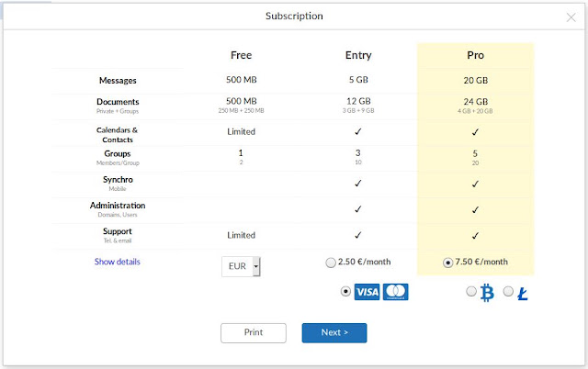
Task: Click the currency dropdown arrow
Action: coord(256,266)
